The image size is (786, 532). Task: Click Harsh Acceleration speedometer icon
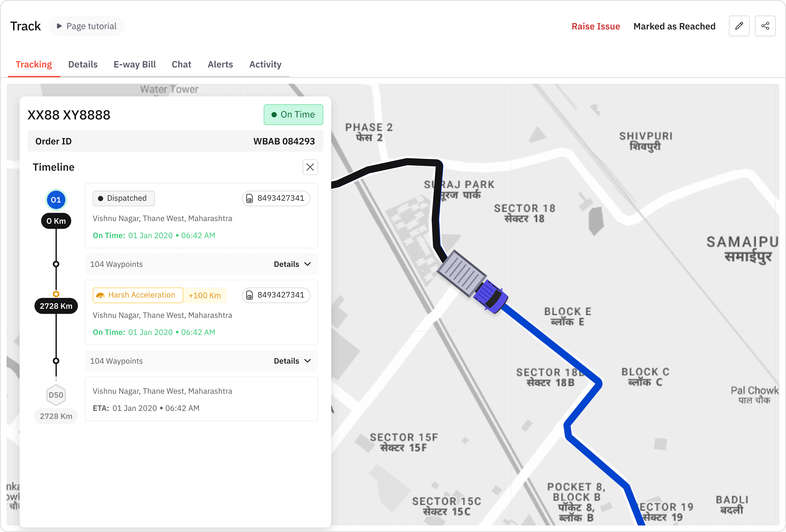pyautogui.click(x=100, y=295)
